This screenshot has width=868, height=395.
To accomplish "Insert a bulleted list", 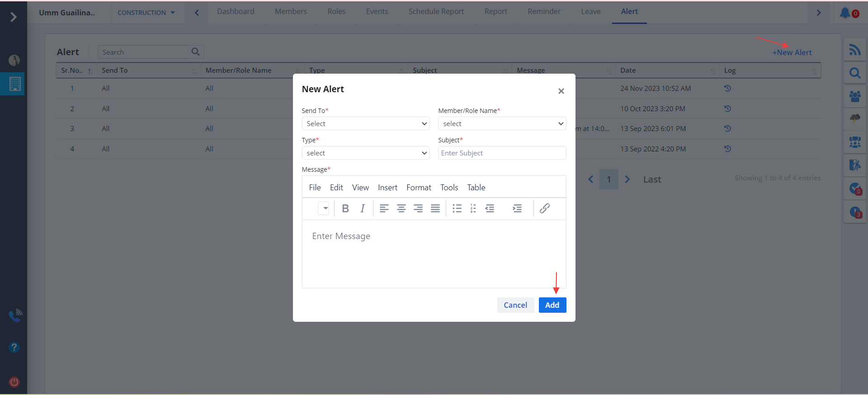I will tap(457, 208).
